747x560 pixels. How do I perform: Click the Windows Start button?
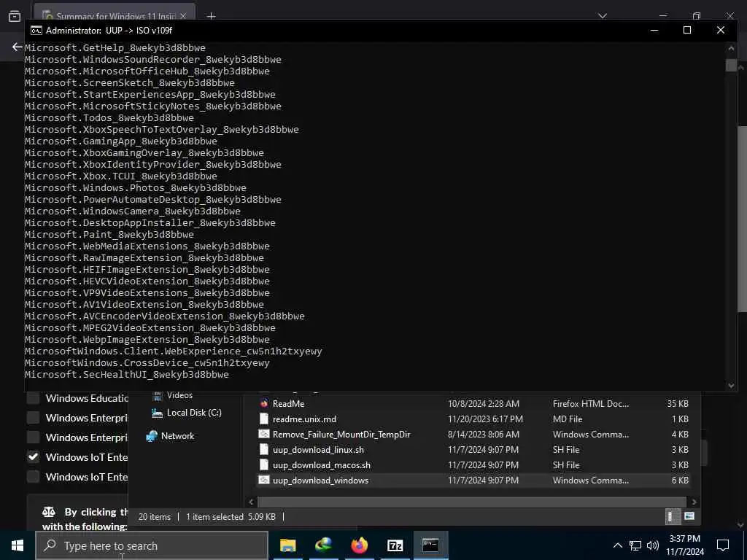click(x=18, y=545)
